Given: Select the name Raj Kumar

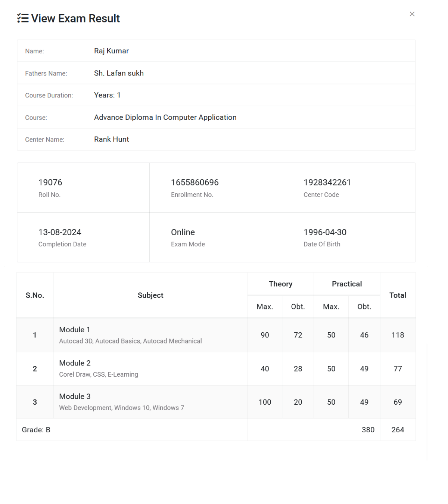Looking at the screenshot, I should click(x=111, y=51).
